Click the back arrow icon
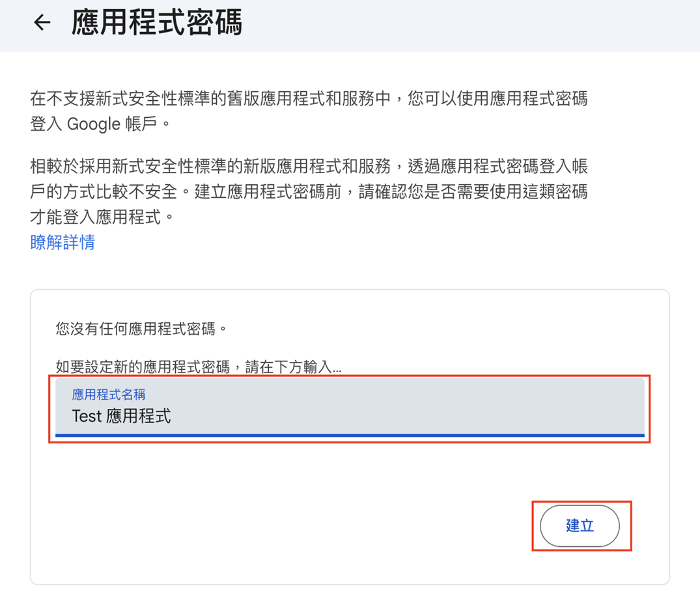This screenshot has height=599, width=700. pos(42,23)
